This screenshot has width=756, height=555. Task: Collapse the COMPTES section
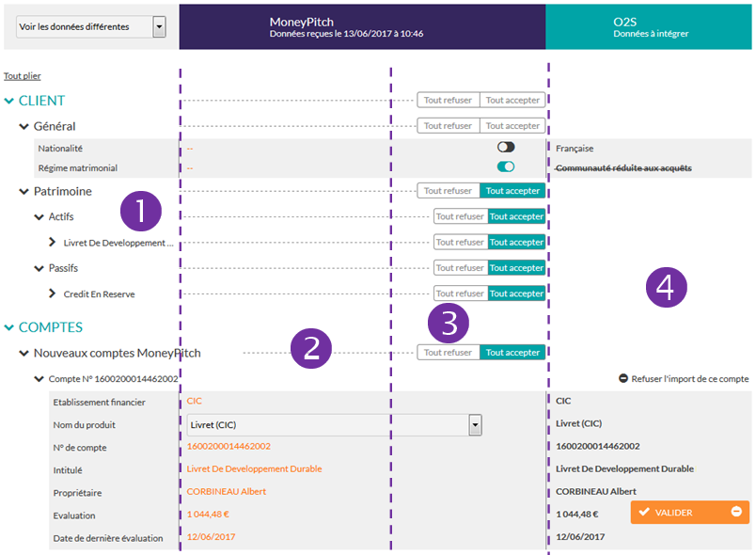tap(10, 327)
